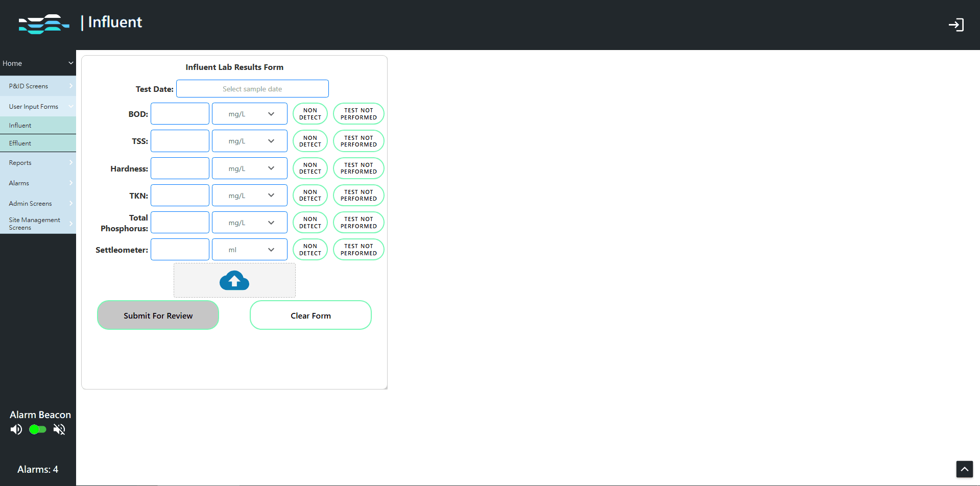Expand the Reports sidebar section

pos(38,162)
